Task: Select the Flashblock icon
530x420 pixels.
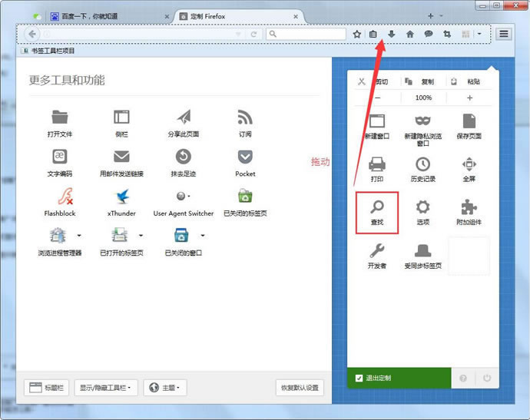Action: pos(59,197)
